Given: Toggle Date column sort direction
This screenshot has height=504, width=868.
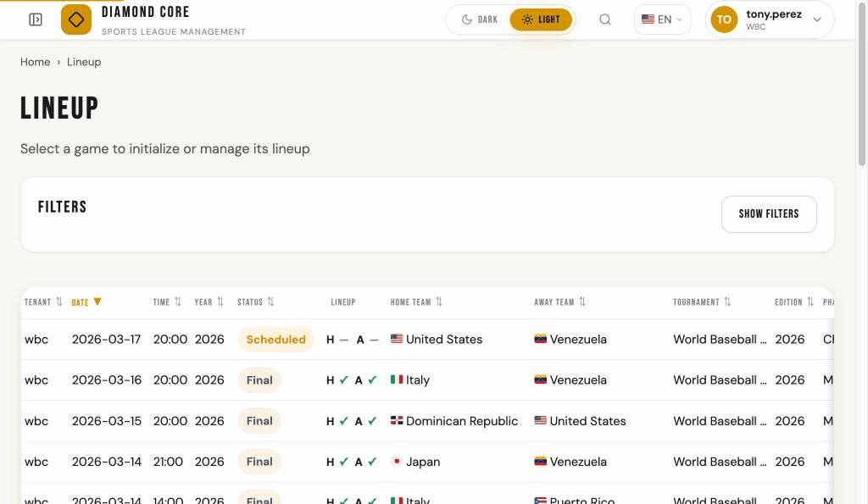Looking at the screenshot, I should click(97, 302).
